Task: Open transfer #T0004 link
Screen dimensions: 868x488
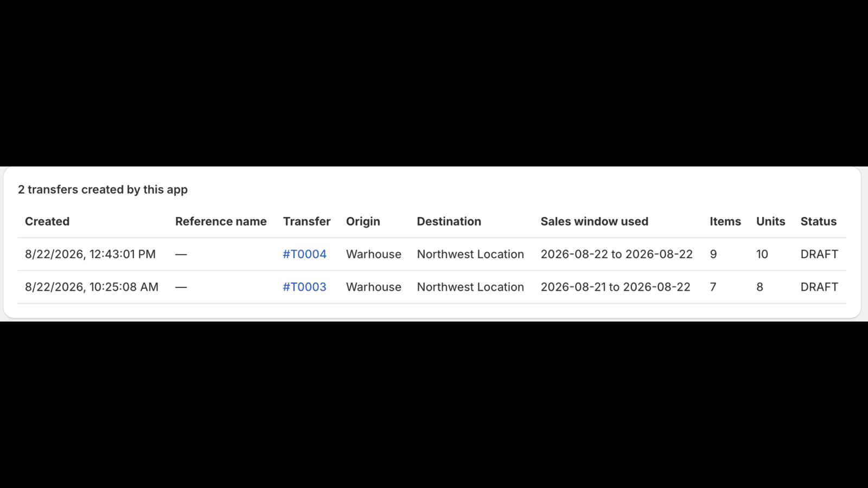Action: (304, 254)
